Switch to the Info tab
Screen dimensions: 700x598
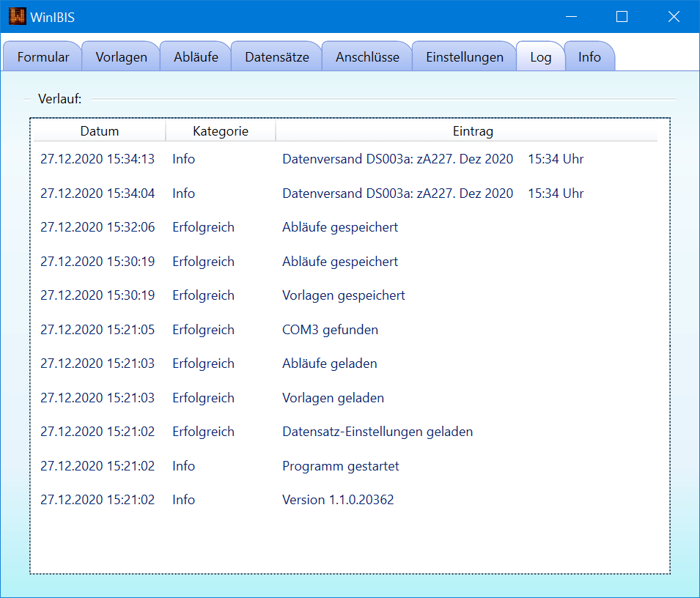[x=589, y=56]
